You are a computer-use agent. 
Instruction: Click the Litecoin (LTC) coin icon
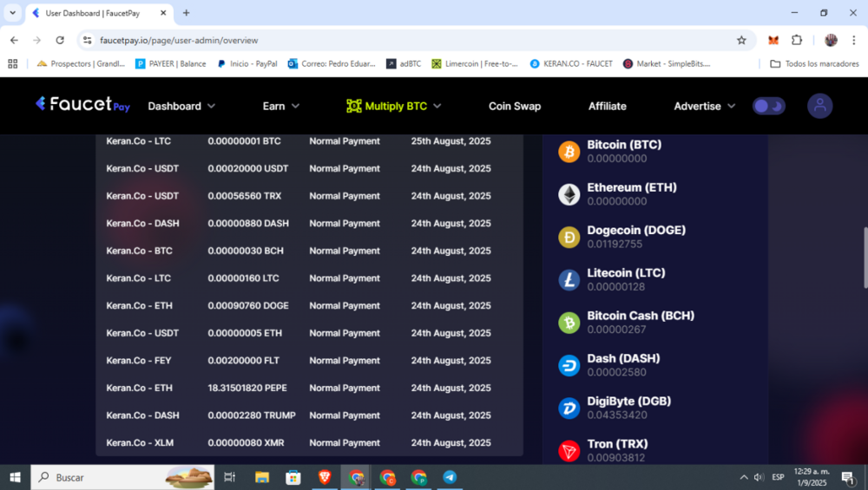tap(569, 279)
